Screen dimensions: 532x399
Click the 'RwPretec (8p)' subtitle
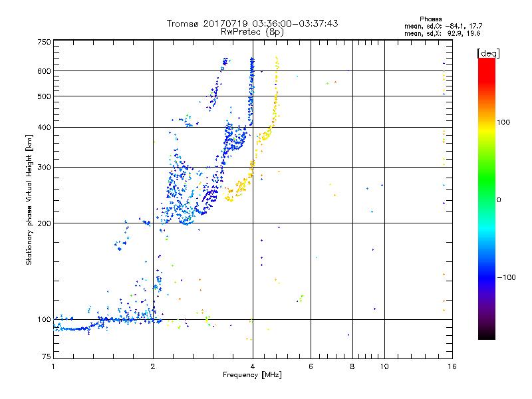click(252, 32)
